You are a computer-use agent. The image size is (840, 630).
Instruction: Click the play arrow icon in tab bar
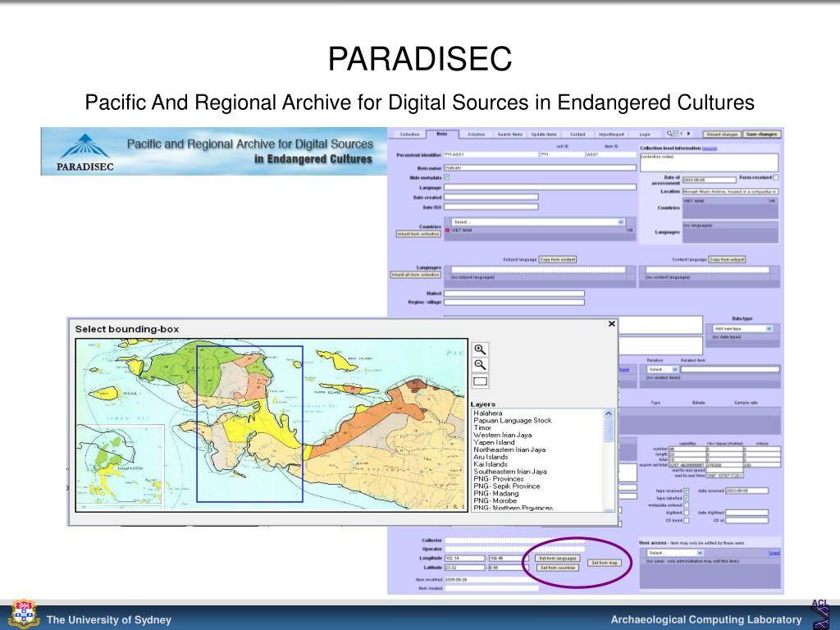[688, 134]
